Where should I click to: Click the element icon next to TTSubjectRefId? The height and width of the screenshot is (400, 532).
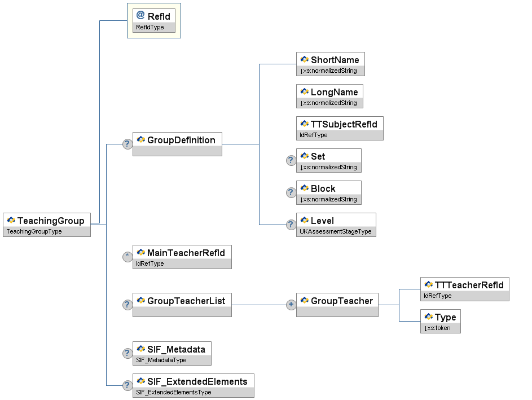pos(304,124)
